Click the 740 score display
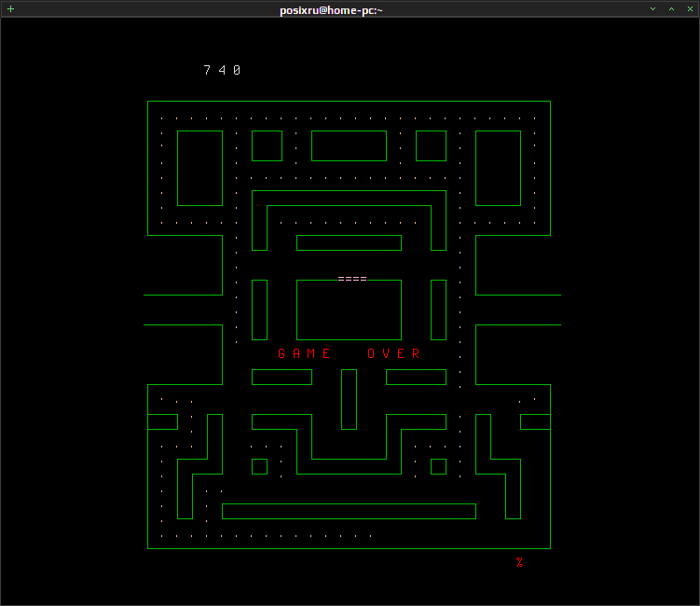Viewport: 700px width, 606px height. click(223, 70)
